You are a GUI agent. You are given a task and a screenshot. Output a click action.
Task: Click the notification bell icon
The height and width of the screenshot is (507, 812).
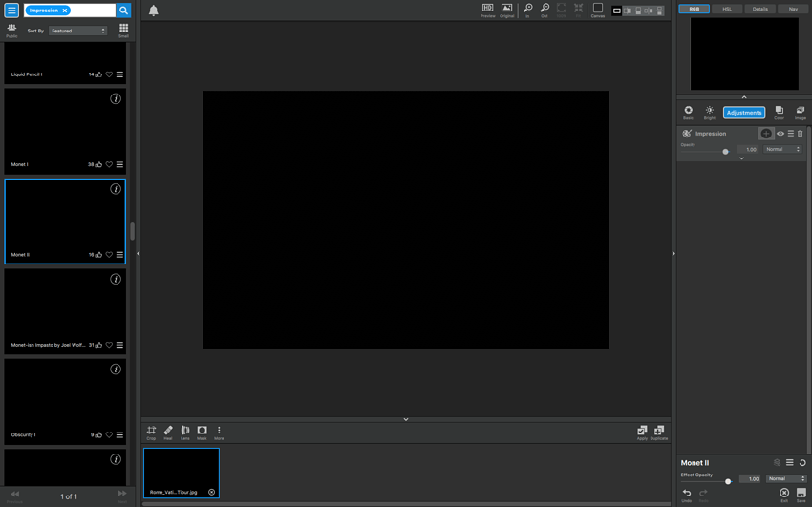point(153,11)
